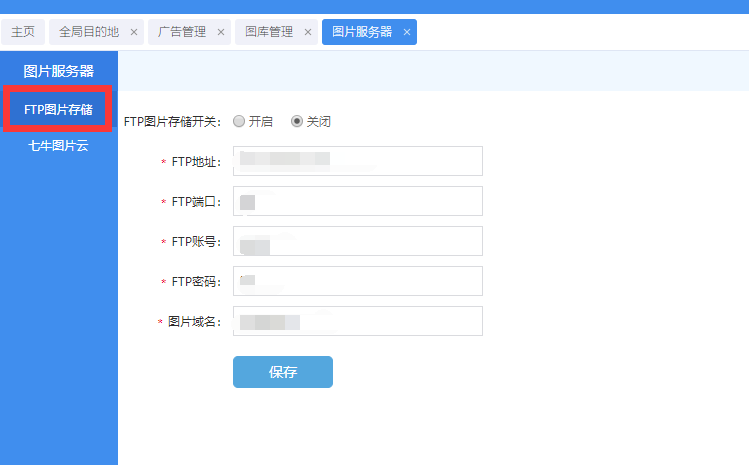Focus the FTP端口 input field

(x=357, y=201)
